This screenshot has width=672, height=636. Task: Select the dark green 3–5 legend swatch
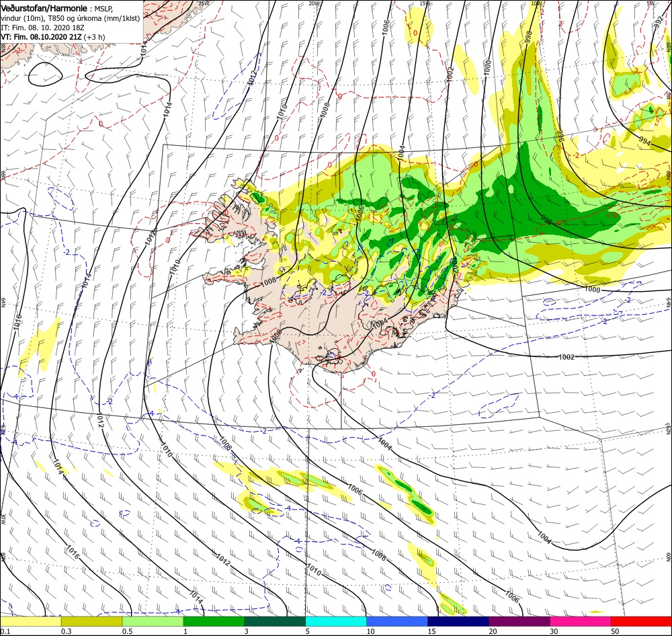(275, 621)
